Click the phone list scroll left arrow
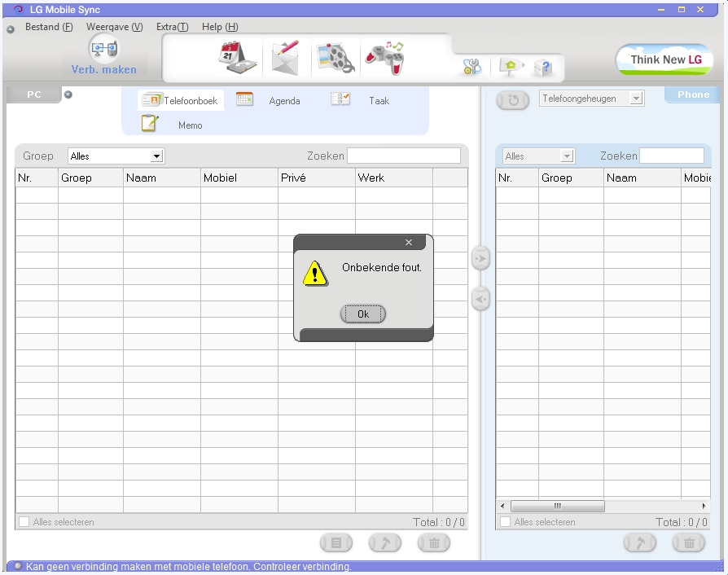The height and width of the screenshot is (575, 728). pos(502,506)
